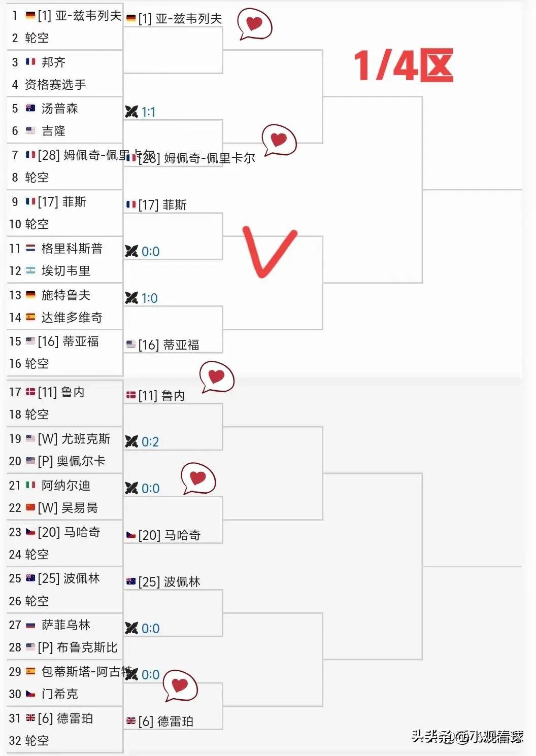Click the China flag next to 吴易昺
Screen dimensions: 536x756
click(x=30, y=507)
